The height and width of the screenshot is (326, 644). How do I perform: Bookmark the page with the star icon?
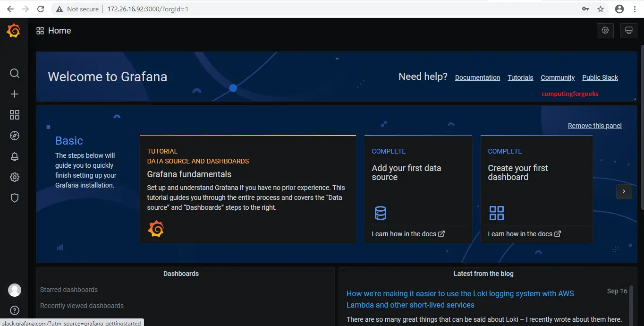click(x=600, y=9)
